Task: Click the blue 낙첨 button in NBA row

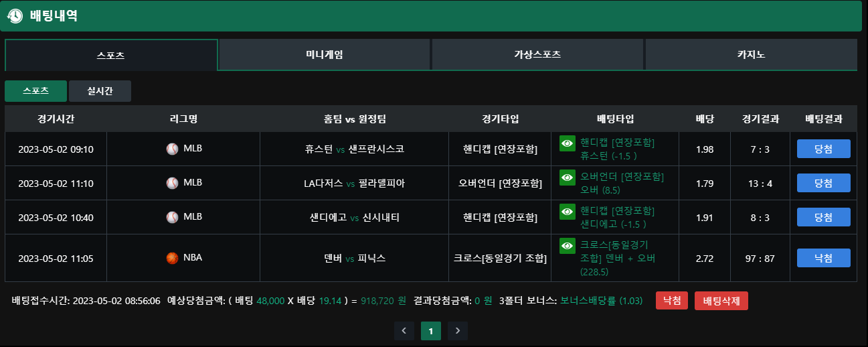Action: [823, 258]
